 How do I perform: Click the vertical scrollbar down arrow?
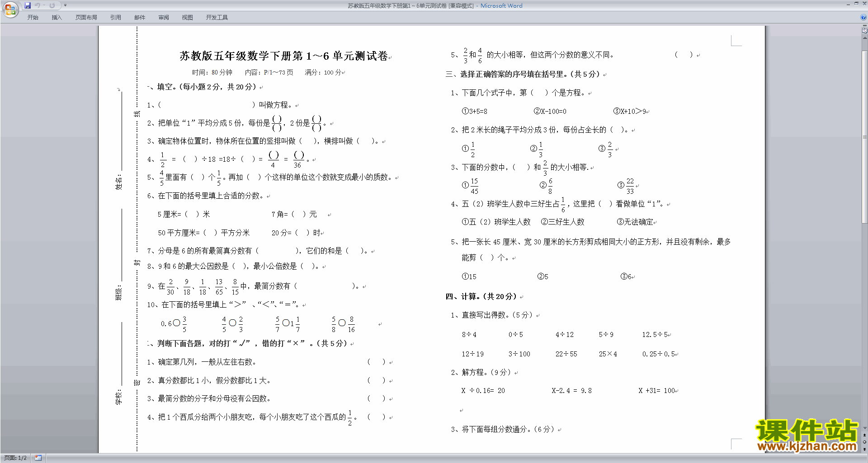(x=865, y=428)
